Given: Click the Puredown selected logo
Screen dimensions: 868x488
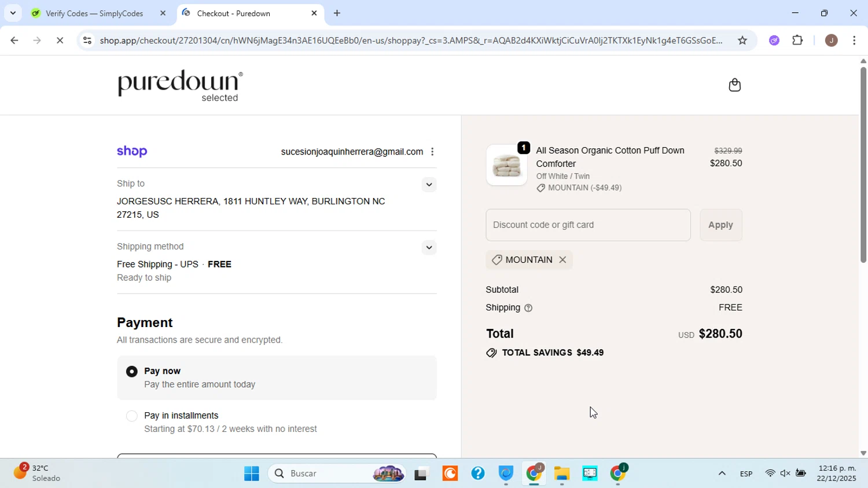Looking at the screenshot, I should click(x=180, y=86).
